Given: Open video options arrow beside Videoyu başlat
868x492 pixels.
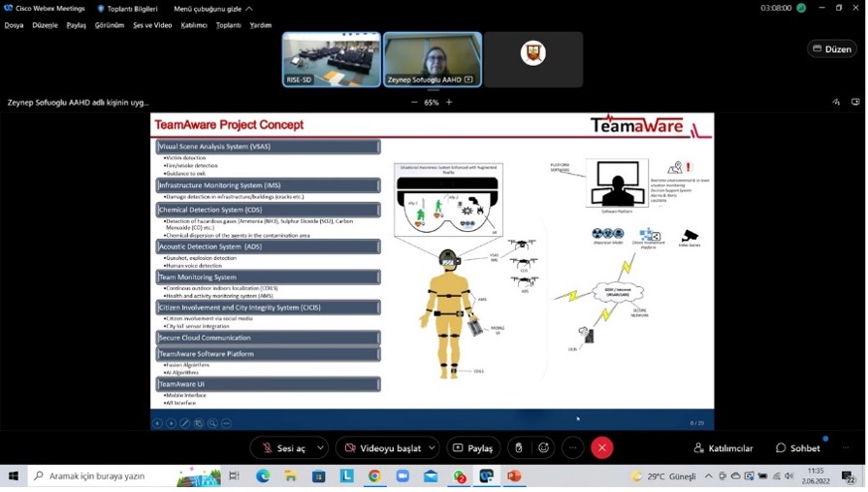Looking at the screenshot, I should pos(433,447).
